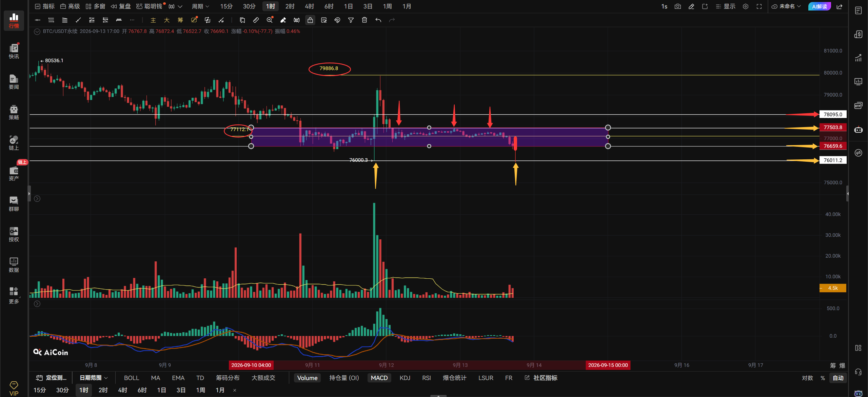Click the AI解读 button
This screenshot has width=868, height=397.
[819, 6]
